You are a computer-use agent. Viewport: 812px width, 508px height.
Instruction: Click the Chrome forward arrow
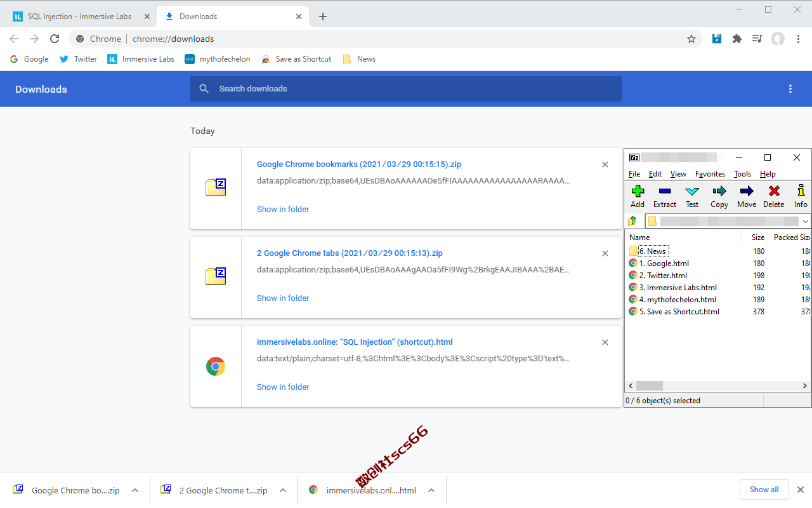[x=34, y=39]
